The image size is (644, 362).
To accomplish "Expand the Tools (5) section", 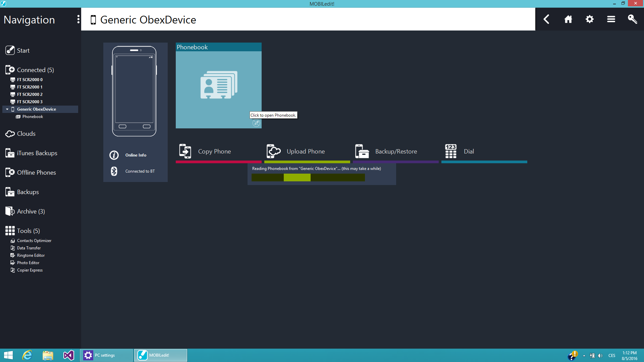I will 28,231.
